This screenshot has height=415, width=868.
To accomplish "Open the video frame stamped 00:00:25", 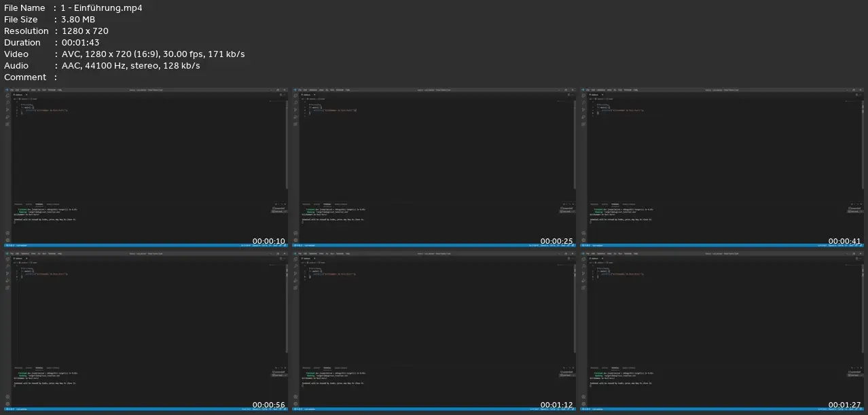I will (x=433, y=167).
